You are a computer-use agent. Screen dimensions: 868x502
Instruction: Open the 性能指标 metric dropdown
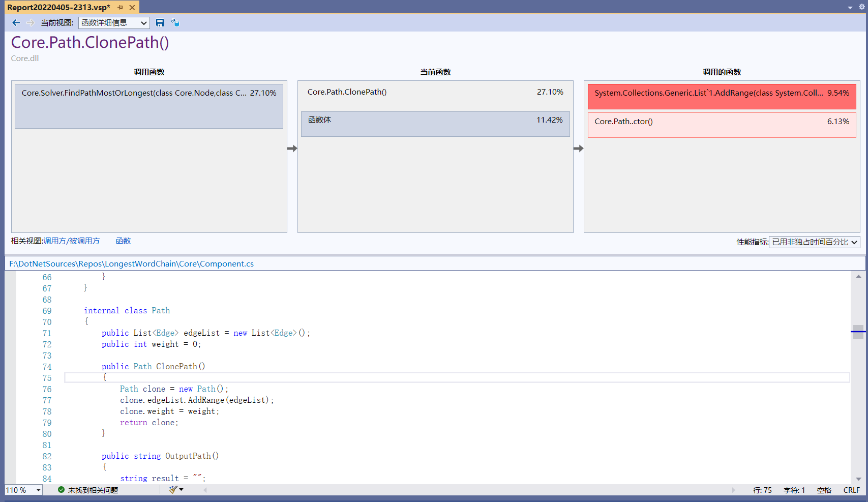(814, 242)
